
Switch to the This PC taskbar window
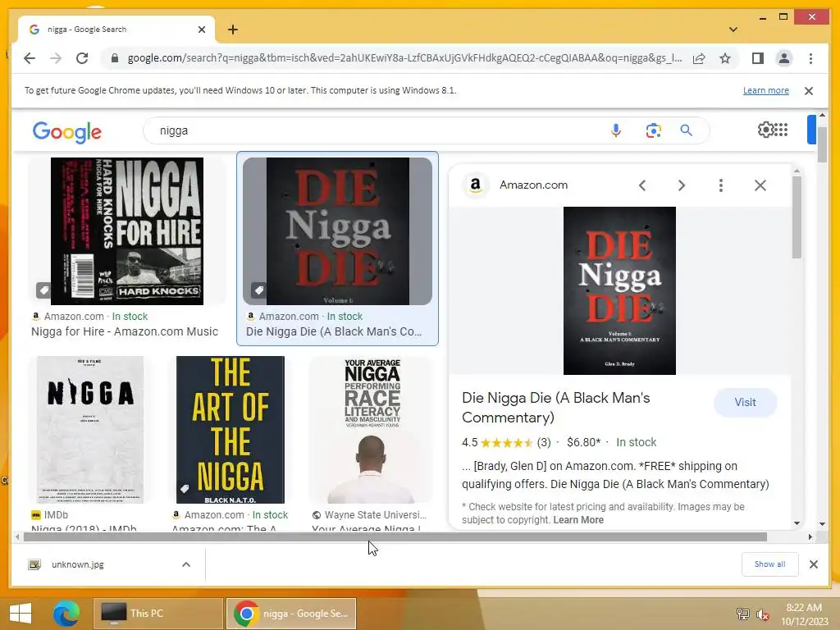point(158,614)
